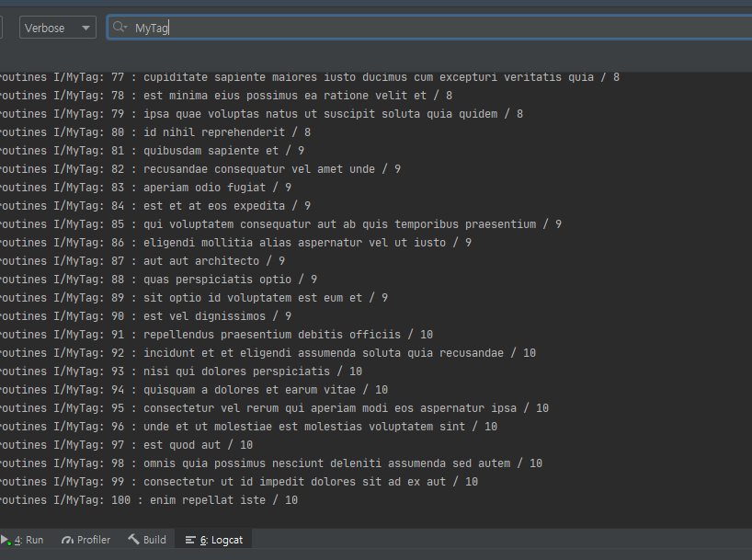The height and width of the screenshot is (560, 752).
Task: Select log line 84 est et at eos
Action: (155, 206)
